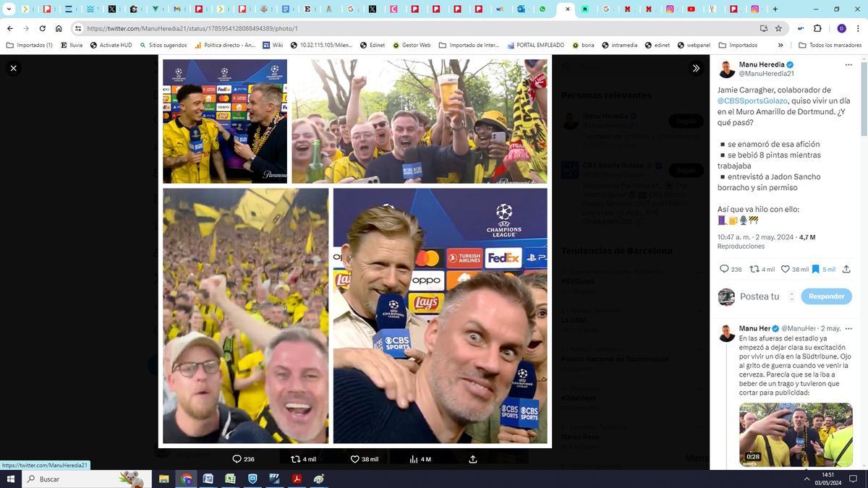Open the tab search dropdown arrow
Image resolution: width=868 pixels, height=488 pixels.
point(9,9)
